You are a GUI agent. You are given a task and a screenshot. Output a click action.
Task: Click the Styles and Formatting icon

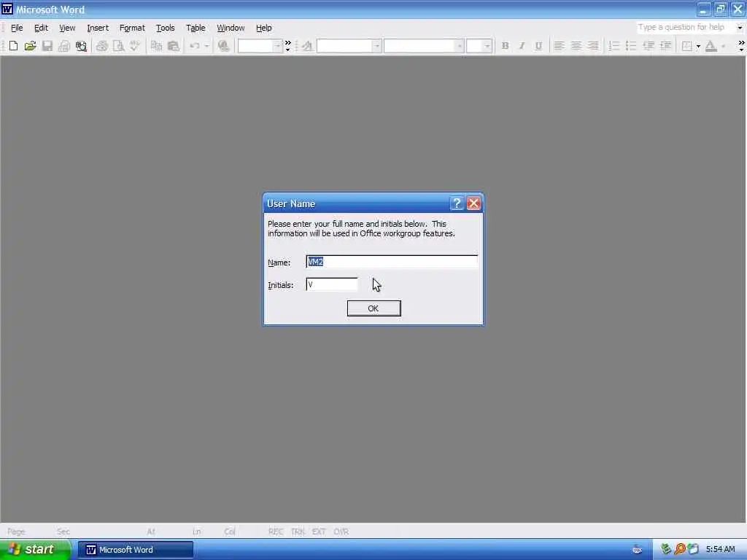[307, 46]
